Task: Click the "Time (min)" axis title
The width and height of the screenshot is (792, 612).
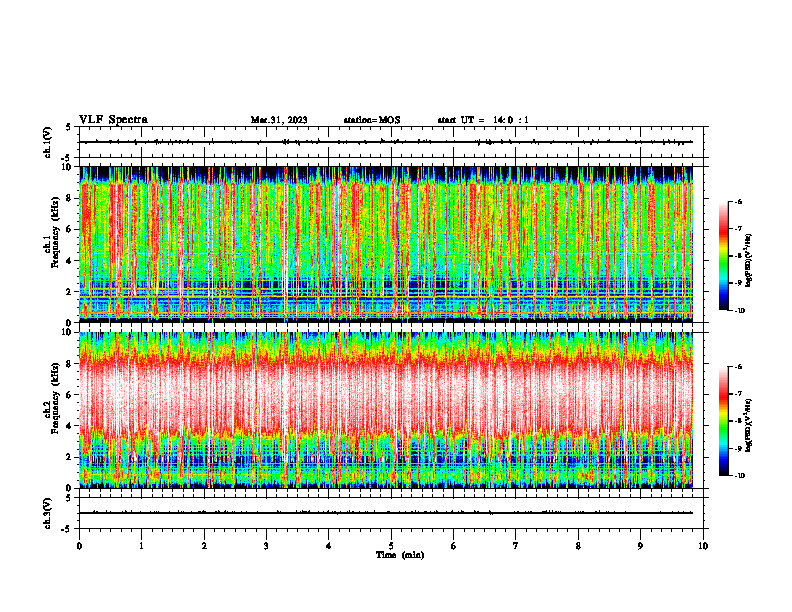Action: [x=400, y=555]
